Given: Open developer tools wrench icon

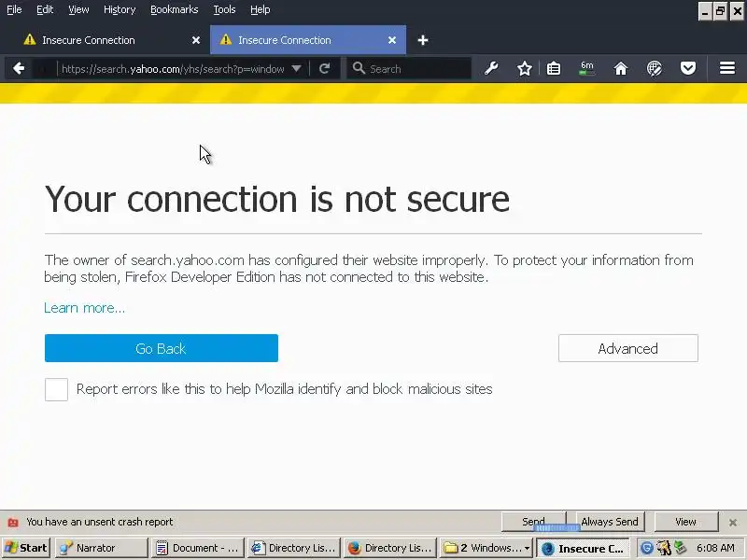Looking at the screenshot, I should coord(491,68).
